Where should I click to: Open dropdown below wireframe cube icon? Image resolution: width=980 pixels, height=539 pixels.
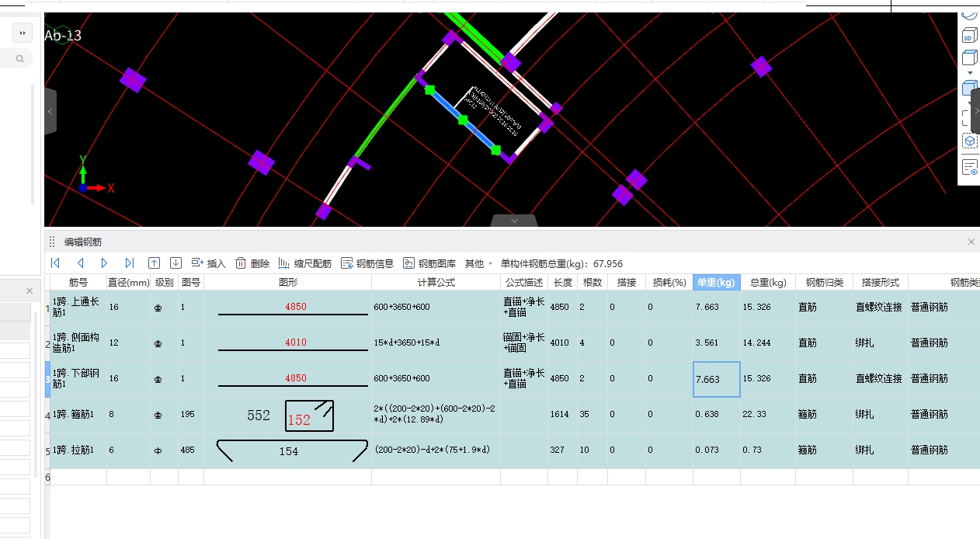[x=969, y=72]
